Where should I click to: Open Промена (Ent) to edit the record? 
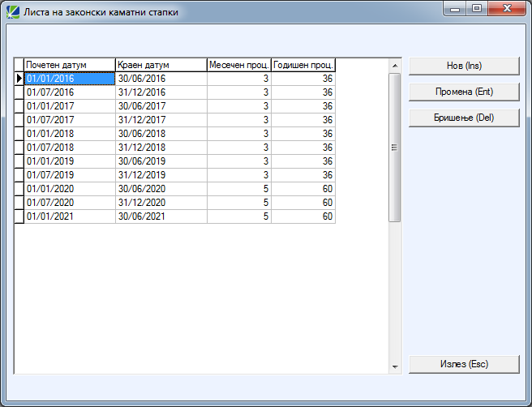point(464,92)
